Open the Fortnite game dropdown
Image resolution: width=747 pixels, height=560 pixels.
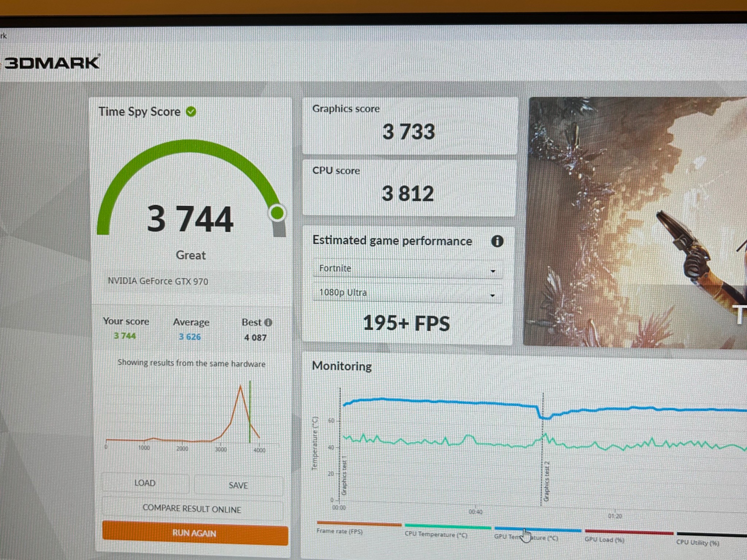[407, 269]
